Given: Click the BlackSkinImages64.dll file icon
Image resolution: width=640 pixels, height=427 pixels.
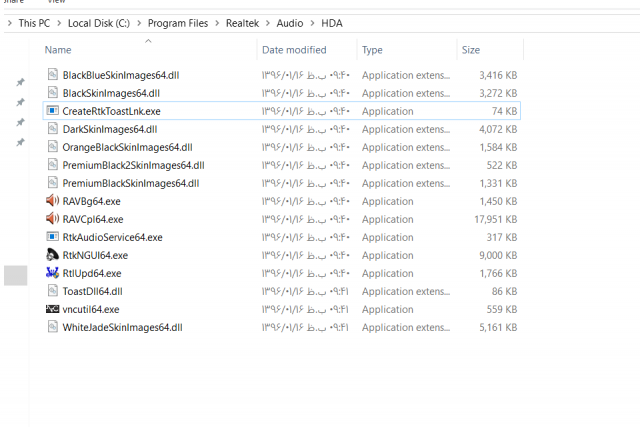Looking at the screenshot, I should coord(53,92).
